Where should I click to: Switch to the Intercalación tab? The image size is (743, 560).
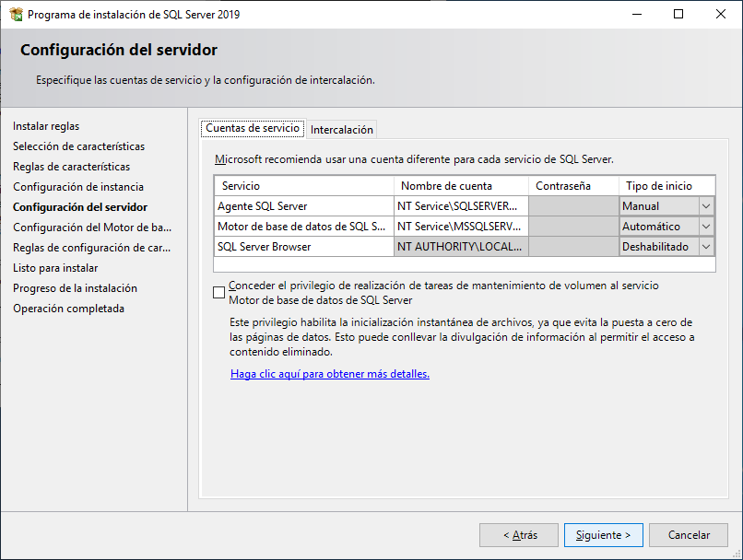pyautogui.click(x=341, y=129)
